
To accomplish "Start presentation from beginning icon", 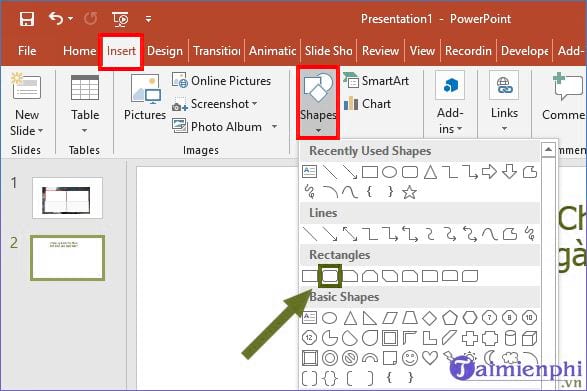I will point(120,19).
